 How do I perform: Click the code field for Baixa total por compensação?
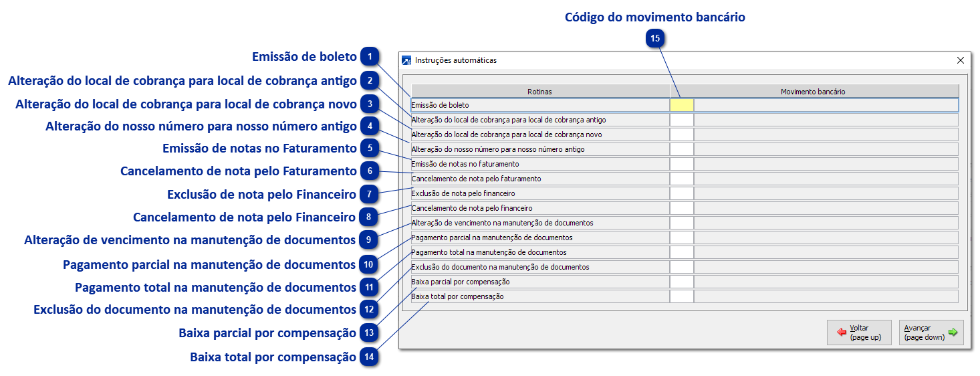point(682,296)
